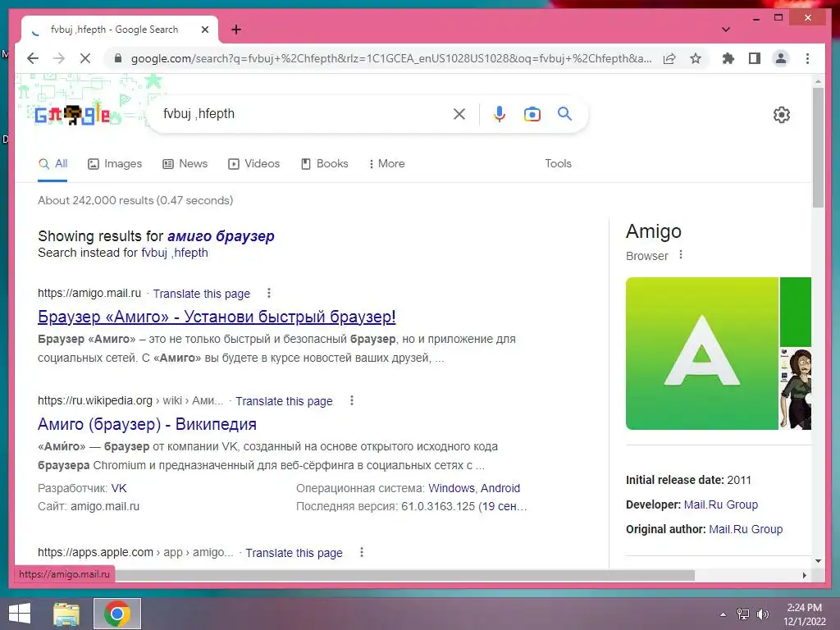
Task: Open a new tab with plus
Action: [236, 30]
